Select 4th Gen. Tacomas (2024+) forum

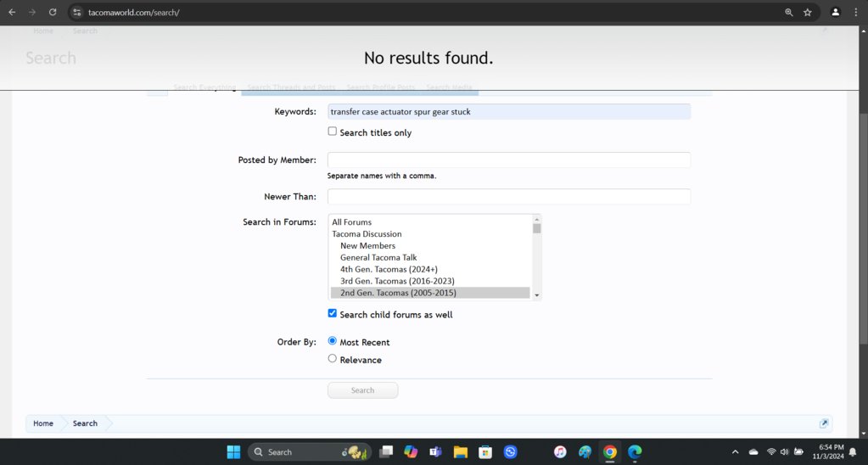pos(430,269)
